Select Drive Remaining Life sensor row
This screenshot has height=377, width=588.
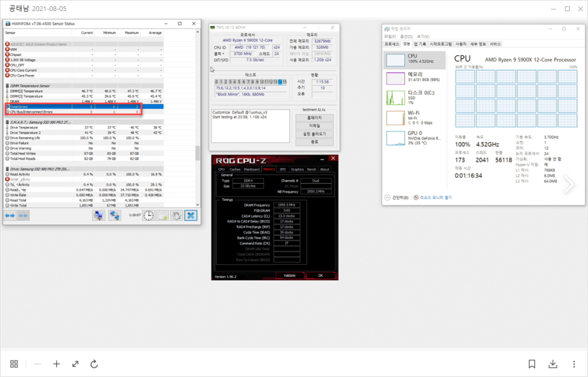[x=85, y=138]
